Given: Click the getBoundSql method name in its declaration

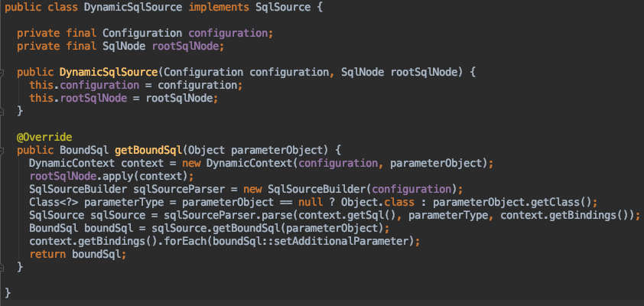Looking at the screenshot, I should [x=148, y=150].
